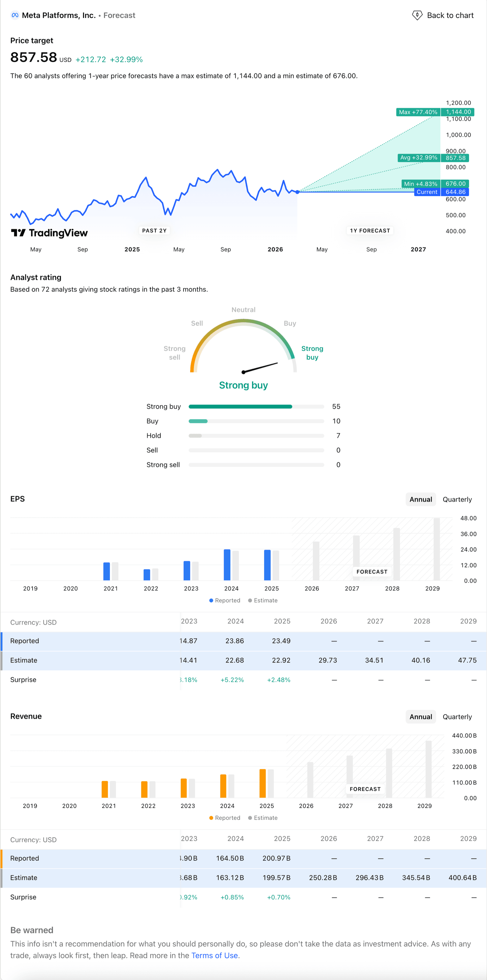Click the 1Y FORECAST label on the price chart

pos(370,230)
